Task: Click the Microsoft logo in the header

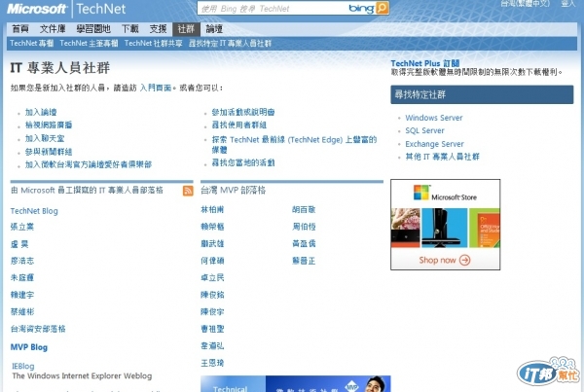Action: pyautogui.click(x=37, y=9)
